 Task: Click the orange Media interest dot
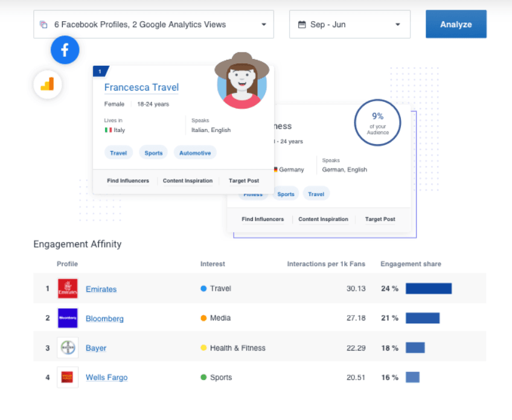pyautogui.click(x=203, y=318)
